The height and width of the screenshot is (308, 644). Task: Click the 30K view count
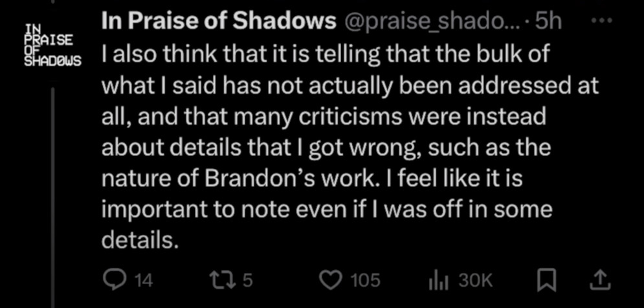[x=475, y=280]
